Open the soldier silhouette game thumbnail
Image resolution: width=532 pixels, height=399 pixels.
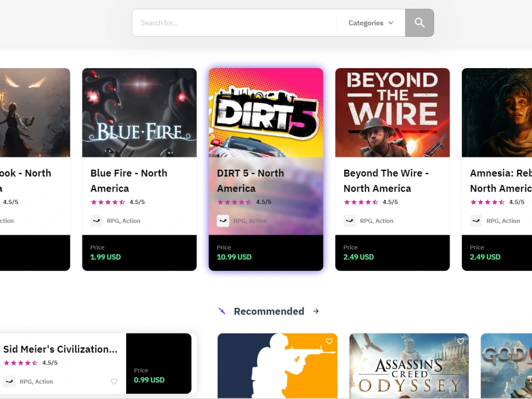tap(278, 366)
